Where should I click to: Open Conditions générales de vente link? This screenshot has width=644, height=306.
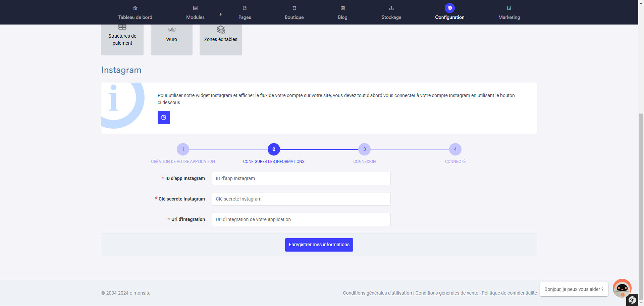(x=447, y=293)
